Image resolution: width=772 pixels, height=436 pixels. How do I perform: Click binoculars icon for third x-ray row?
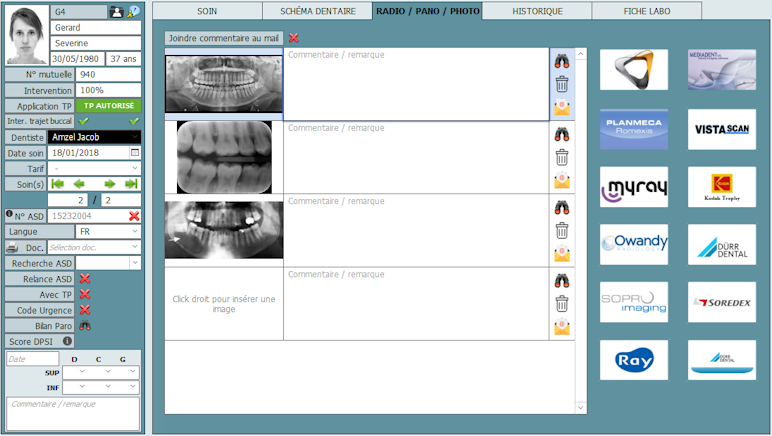(562, 207)
